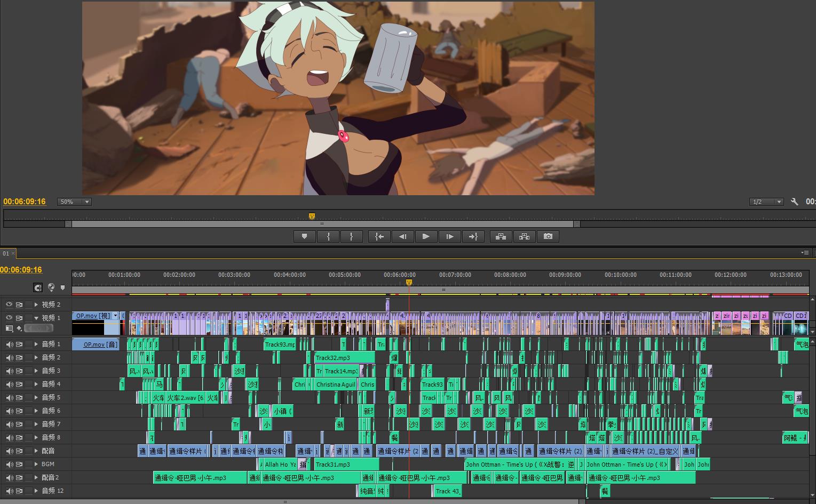Add a marker in the program monitor
816x504 pixels.
pos(304,236)
